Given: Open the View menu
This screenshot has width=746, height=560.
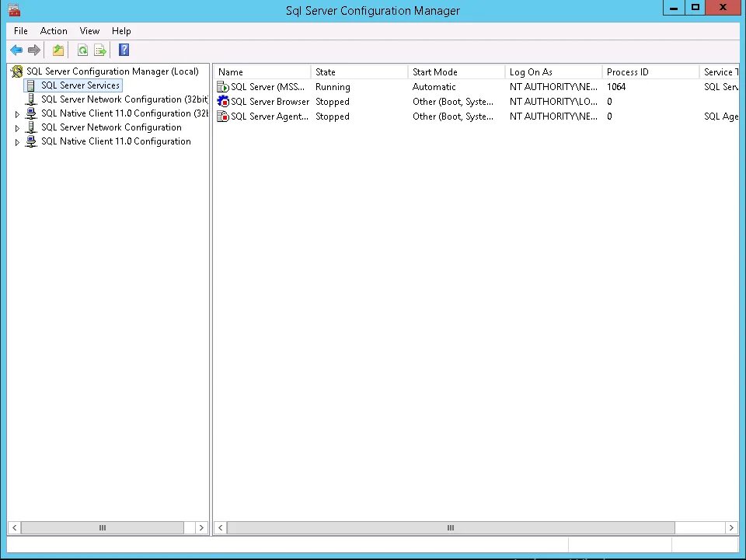Looking at the screenshot, I should 89,31.
